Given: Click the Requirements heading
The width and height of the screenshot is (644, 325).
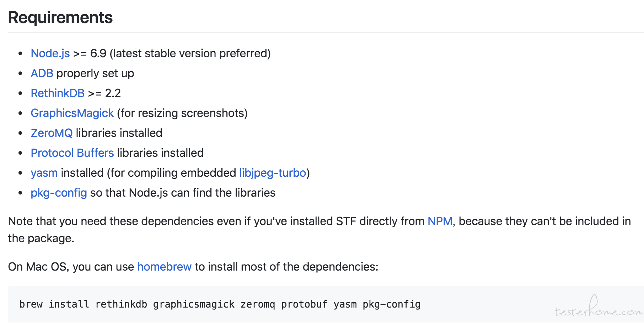Looking at the screenshot, I should [x=60, y=17].
